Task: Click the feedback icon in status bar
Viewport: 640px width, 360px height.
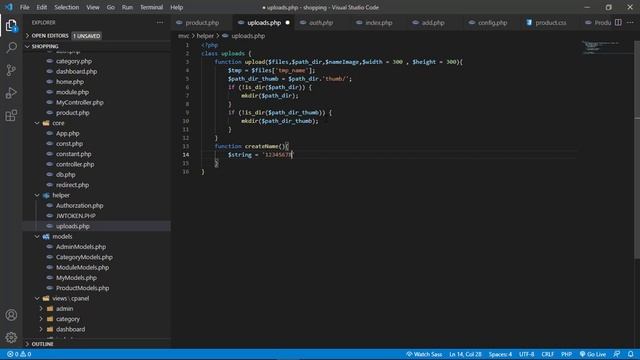Action: pos(617,354)
